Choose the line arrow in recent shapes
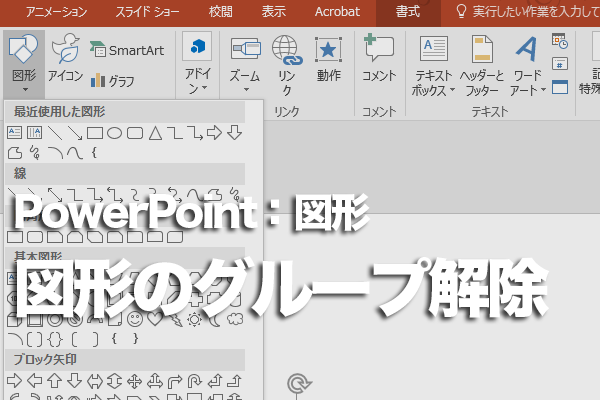This screenshot has height=400, width=600. point(75,133)
